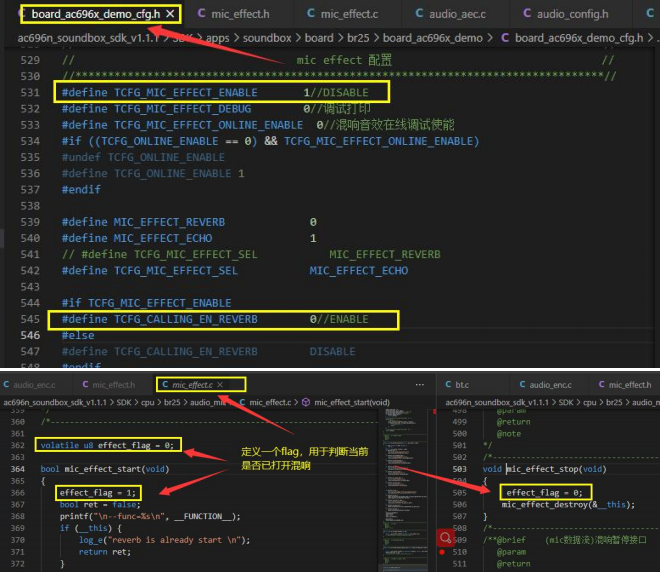Open the soundbox breadcrumb segment

(x=267, y=38)
